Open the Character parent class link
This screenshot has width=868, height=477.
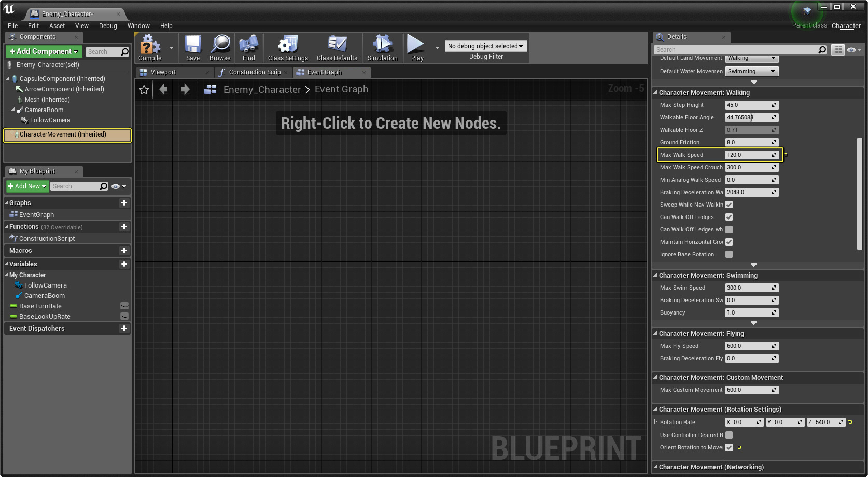pos(846,26)
